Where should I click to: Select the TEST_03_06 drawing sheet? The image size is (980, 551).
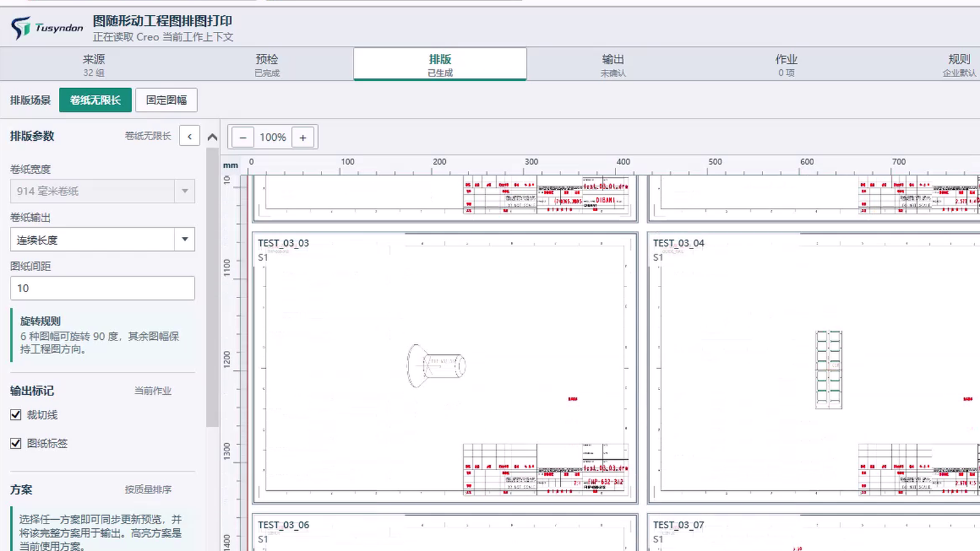point(445,533)
